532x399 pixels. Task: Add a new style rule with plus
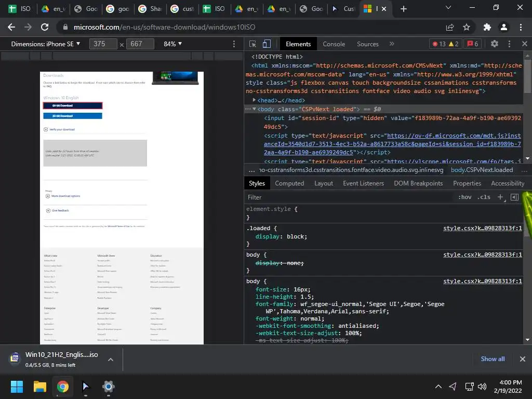[500, 197]
